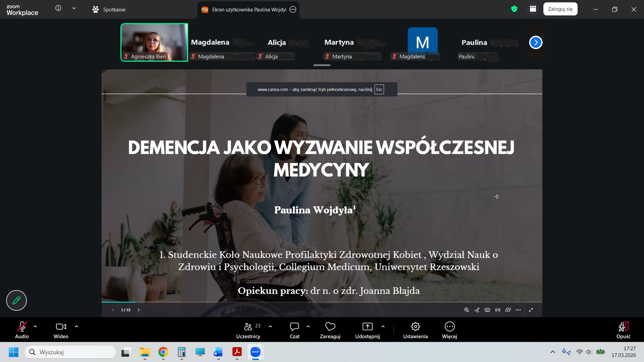The width and height of the screenshot is (644, 362).
Task: Expand audio options arrow next to Audio
Action: coord(35,326)
